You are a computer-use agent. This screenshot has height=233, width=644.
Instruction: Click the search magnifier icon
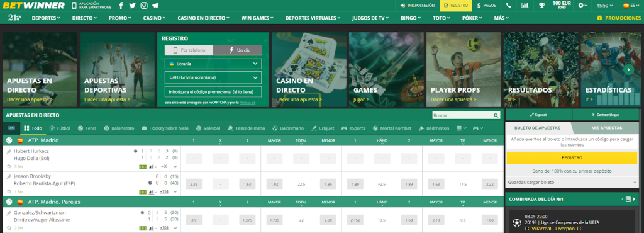click(x=496, y=116)
